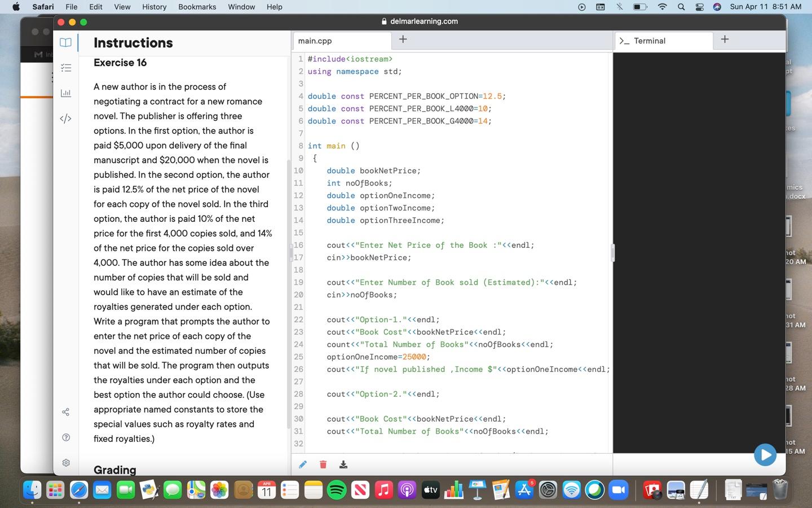Click the date and time in menu bar
This screenshot has width=812, height=508.
766,7
